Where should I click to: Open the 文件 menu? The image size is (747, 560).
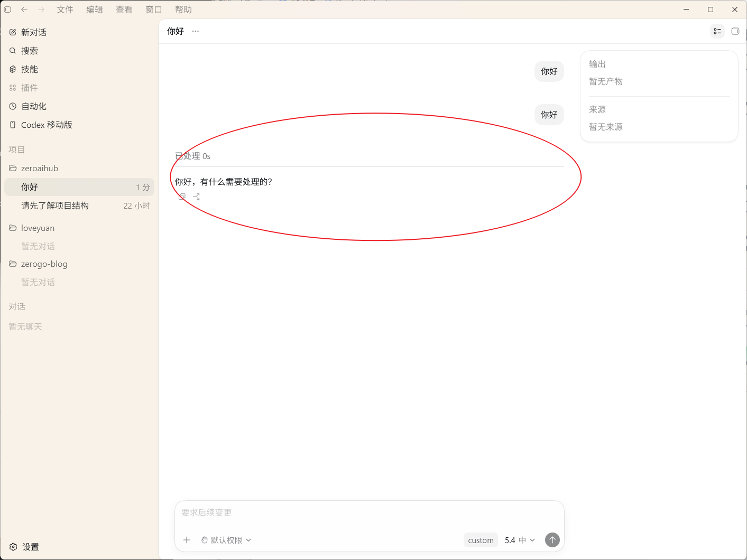coord(65,10)
